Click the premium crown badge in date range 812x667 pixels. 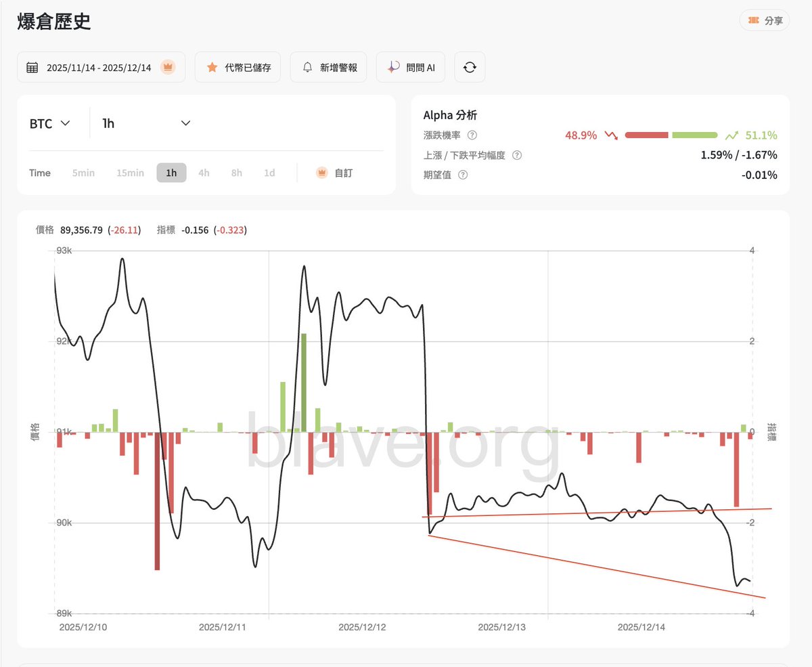tap(167, 67)
